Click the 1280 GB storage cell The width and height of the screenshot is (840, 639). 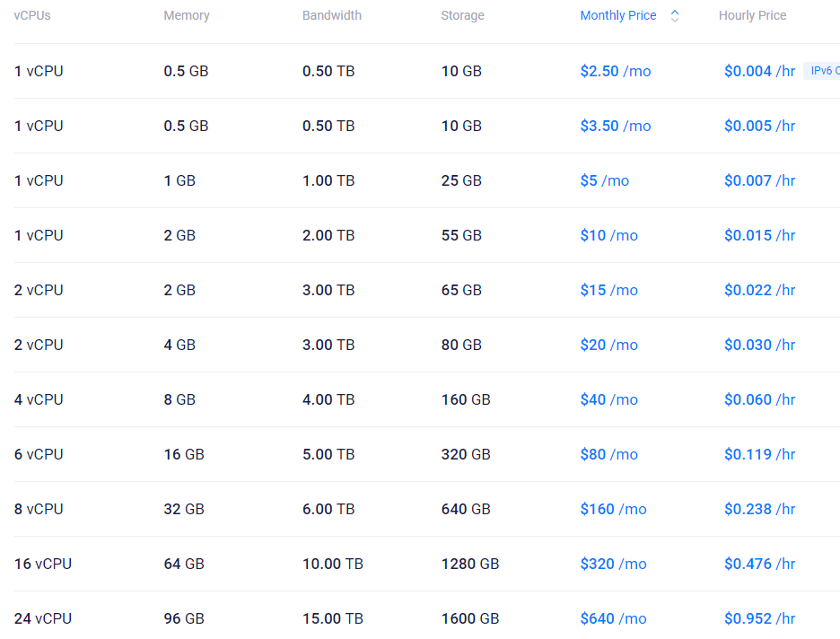469,564
